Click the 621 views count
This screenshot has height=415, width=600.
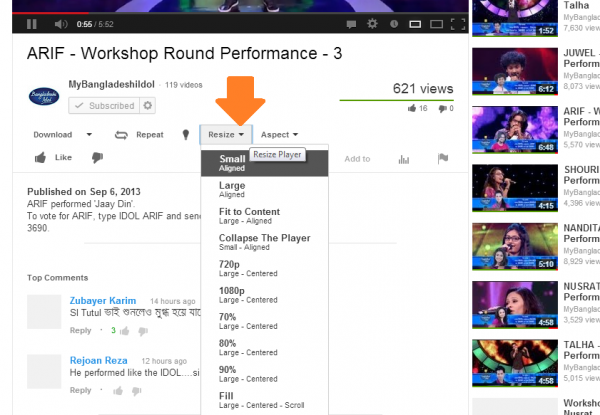coord(423,89)
